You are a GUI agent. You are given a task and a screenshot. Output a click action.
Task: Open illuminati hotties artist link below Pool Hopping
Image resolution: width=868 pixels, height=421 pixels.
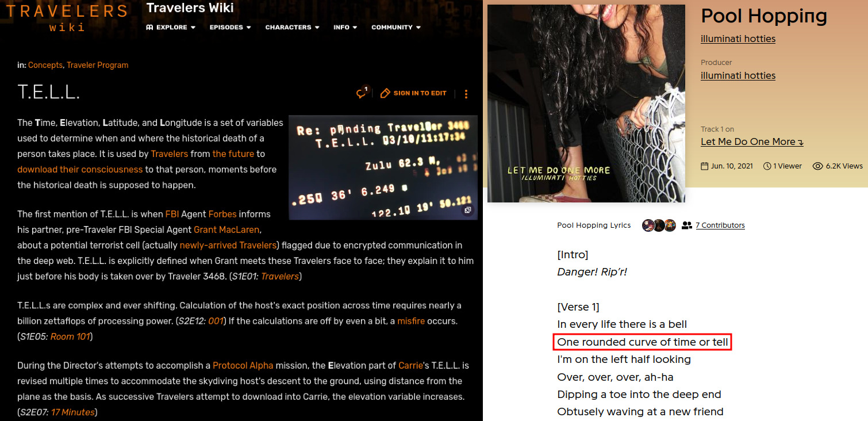738,39
